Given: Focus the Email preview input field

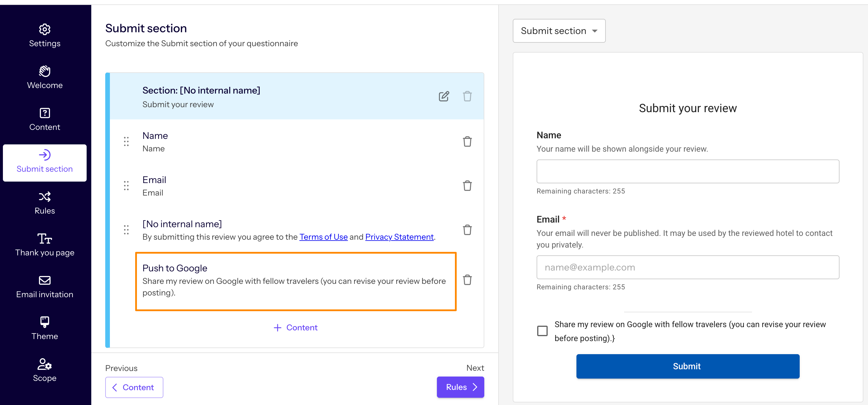Looking at the screenshot, I should tap(687, 267).
